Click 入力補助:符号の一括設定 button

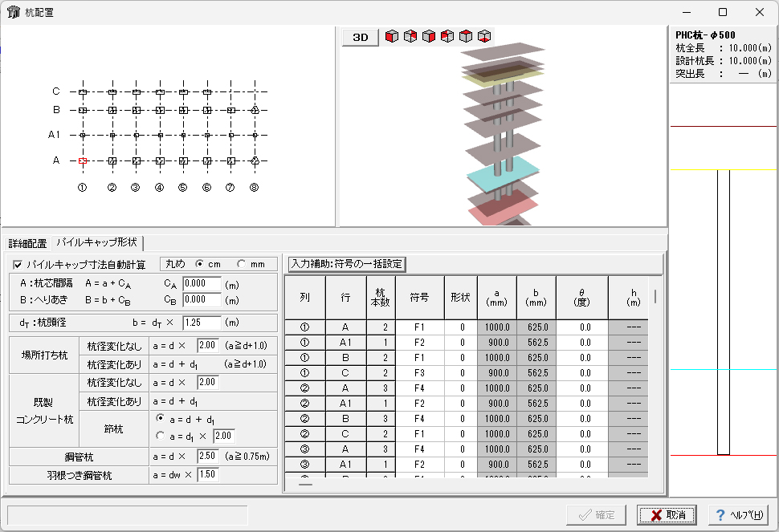coord(347,264)
